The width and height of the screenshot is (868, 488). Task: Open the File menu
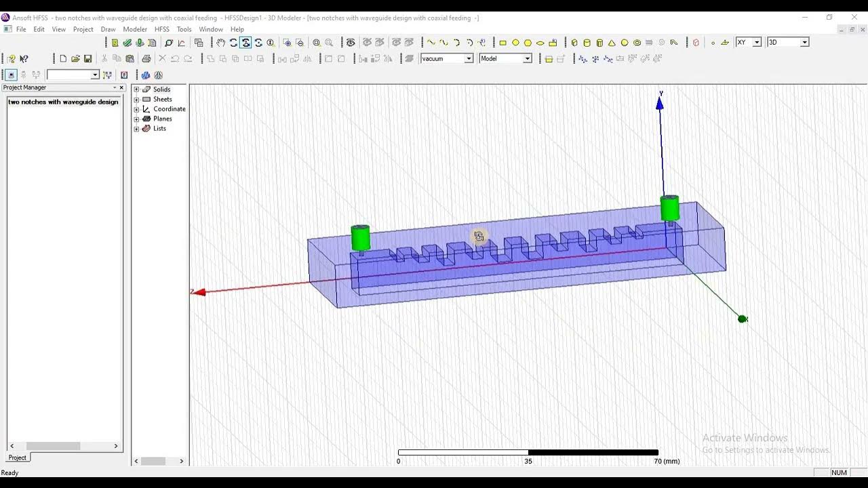[x=21, y=29]
